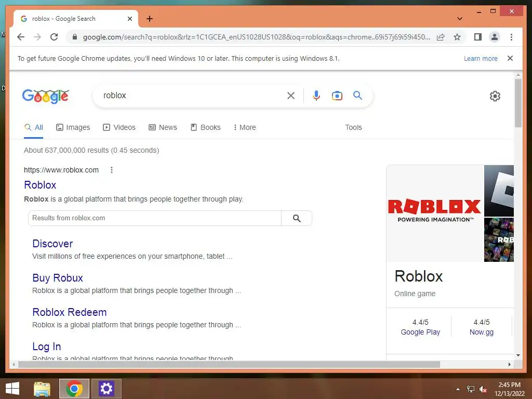
Task: Open Roblox games collage image
Action: coord(499,240)
